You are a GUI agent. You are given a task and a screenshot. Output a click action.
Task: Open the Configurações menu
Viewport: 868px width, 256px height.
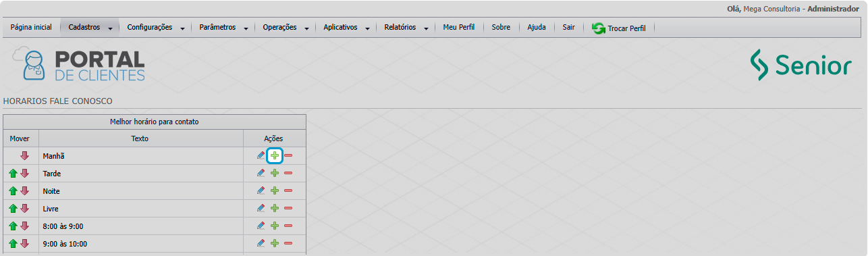coord(149,28)
